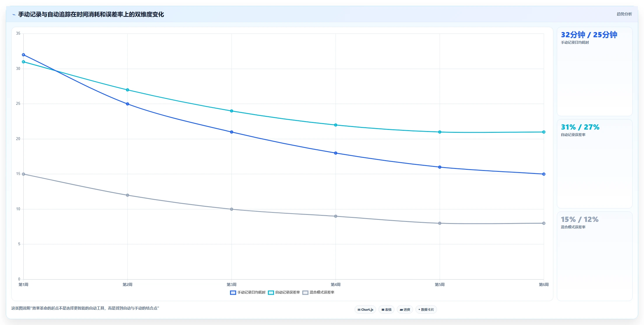Click the 表格 chip

(386, 310)
